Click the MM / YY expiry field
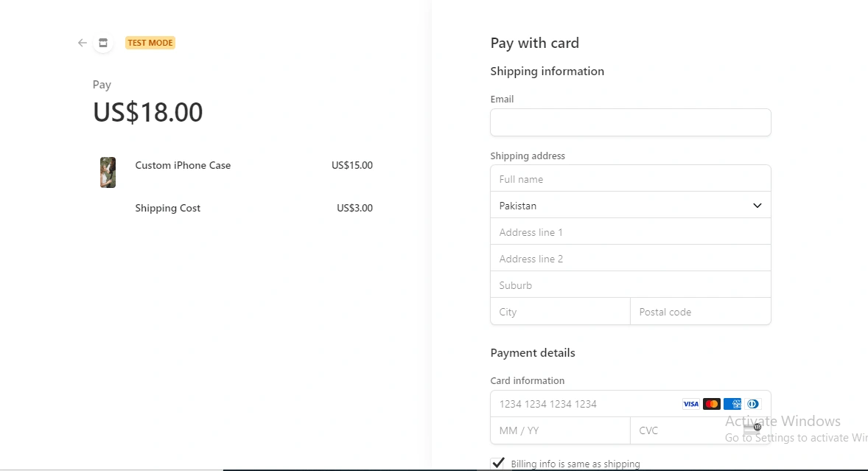Image resolution: width=868 pixels, height=471 pixels. coord(560,430)
